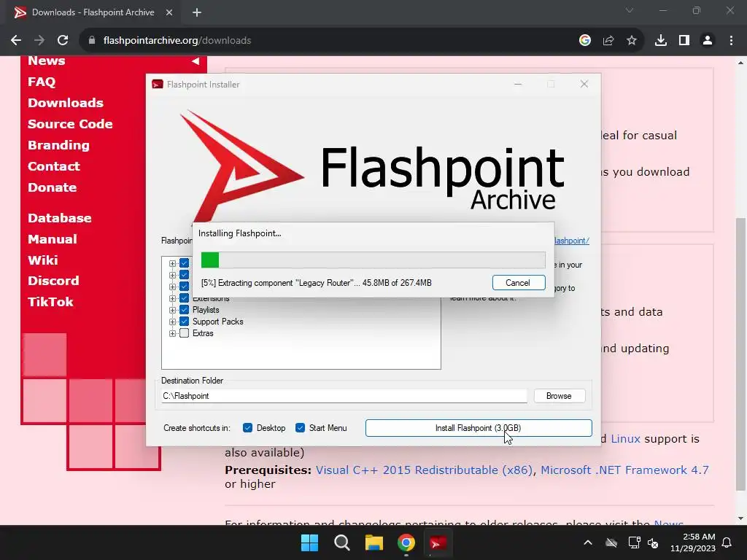
Task: Open Chrome downloads icon
Action: click(x=661, y=41)
